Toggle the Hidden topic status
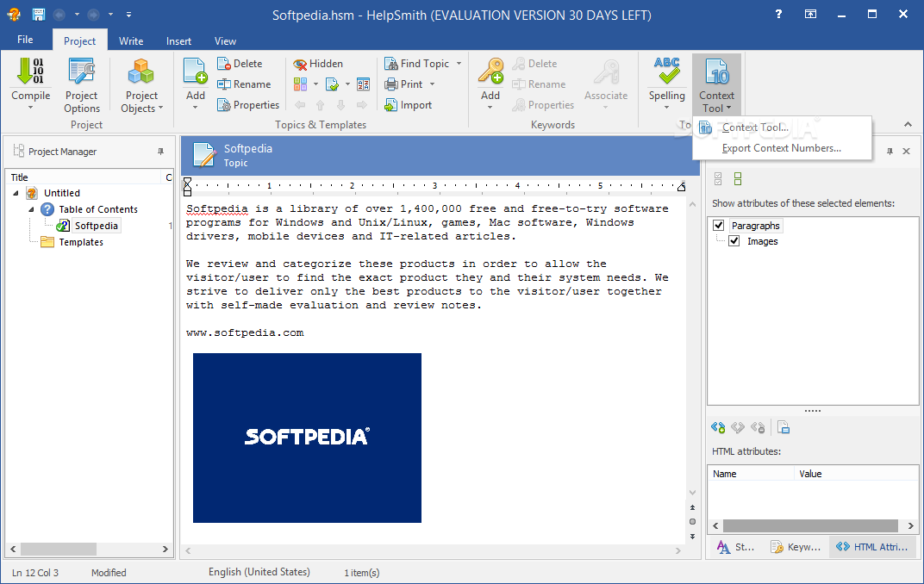The image size is (924, 584). pyautogui.click(x=318, y=64)
